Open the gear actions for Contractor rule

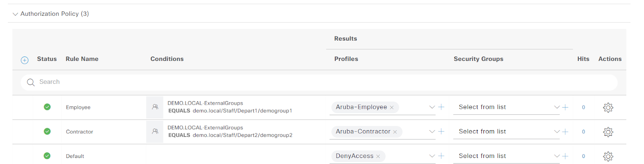point(608,132)
